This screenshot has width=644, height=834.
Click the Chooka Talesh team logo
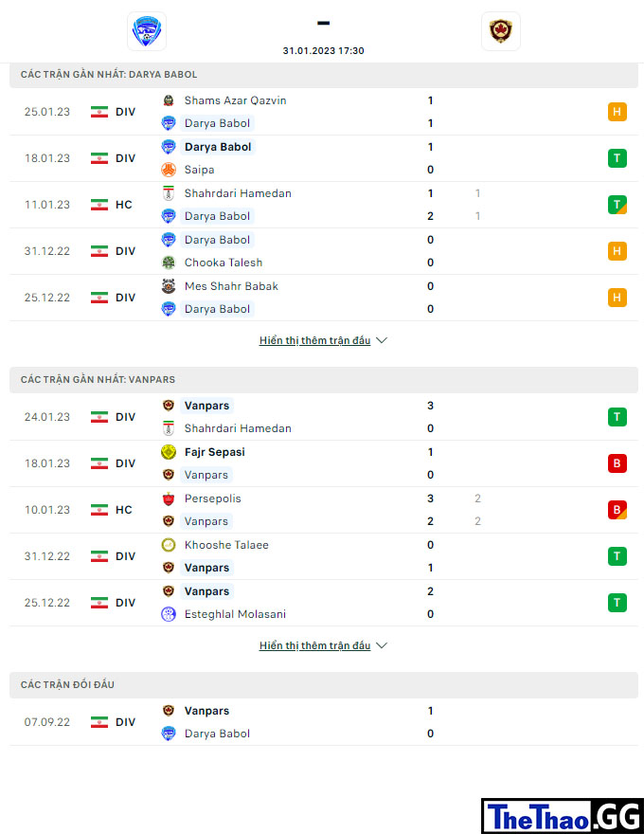coord(169,263)
